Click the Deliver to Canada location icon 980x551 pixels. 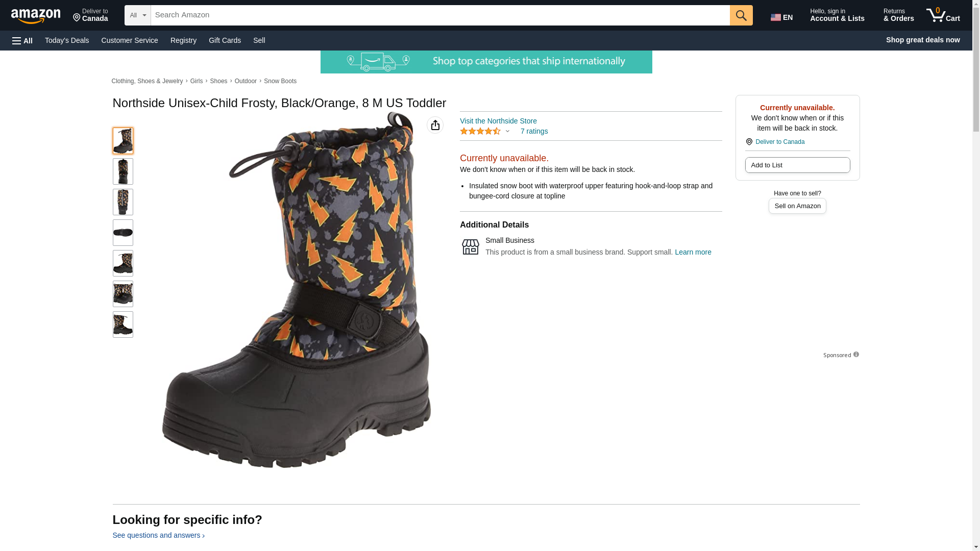click(749, 142)
